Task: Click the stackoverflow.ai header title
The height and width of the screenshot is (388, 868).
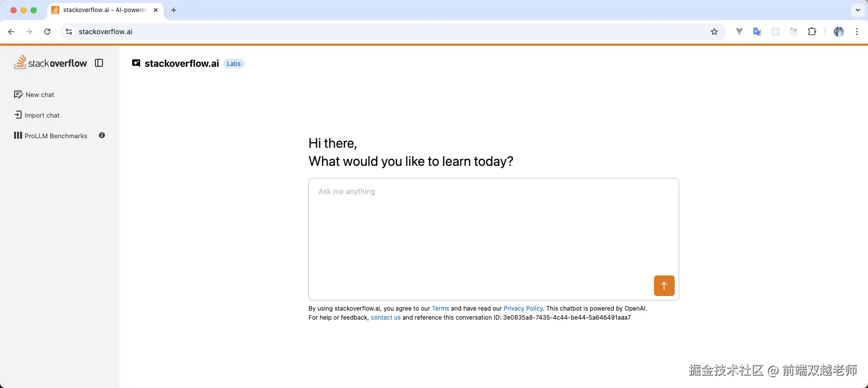Action: pyautogui.click(x=182, y=63)
